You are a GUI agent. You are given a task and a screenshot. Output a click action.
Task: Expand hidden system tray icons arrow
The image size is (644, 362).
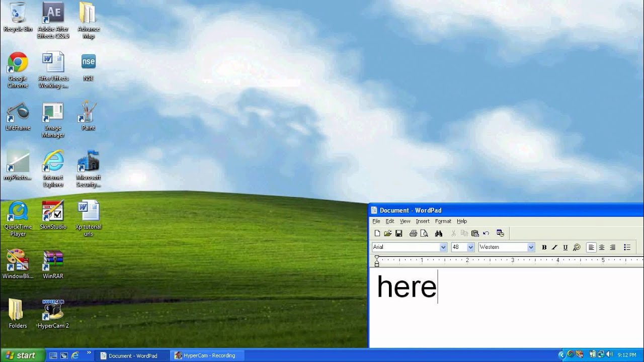coord(562,355)
